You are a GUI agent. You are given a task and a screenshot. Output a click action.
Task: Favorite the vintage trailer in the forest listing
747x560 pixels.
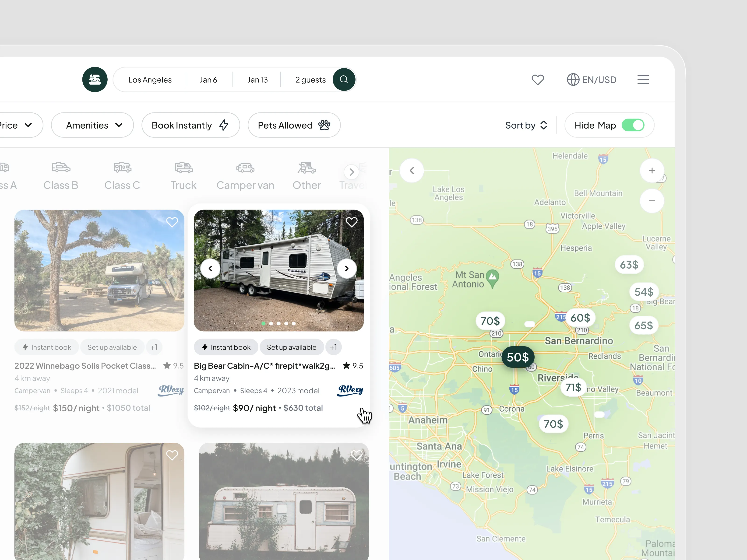click(x=356, y=455)
